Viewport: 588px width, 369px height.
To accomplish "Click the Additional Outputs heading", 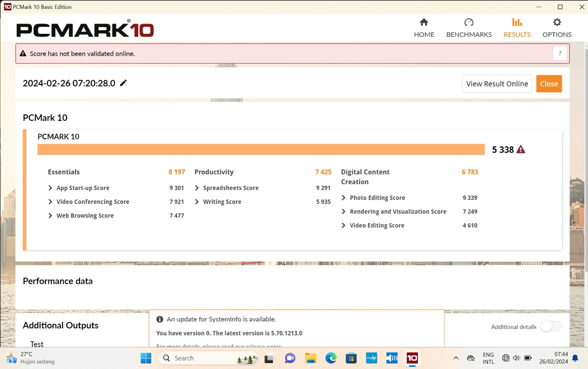I will click(61, 326).
